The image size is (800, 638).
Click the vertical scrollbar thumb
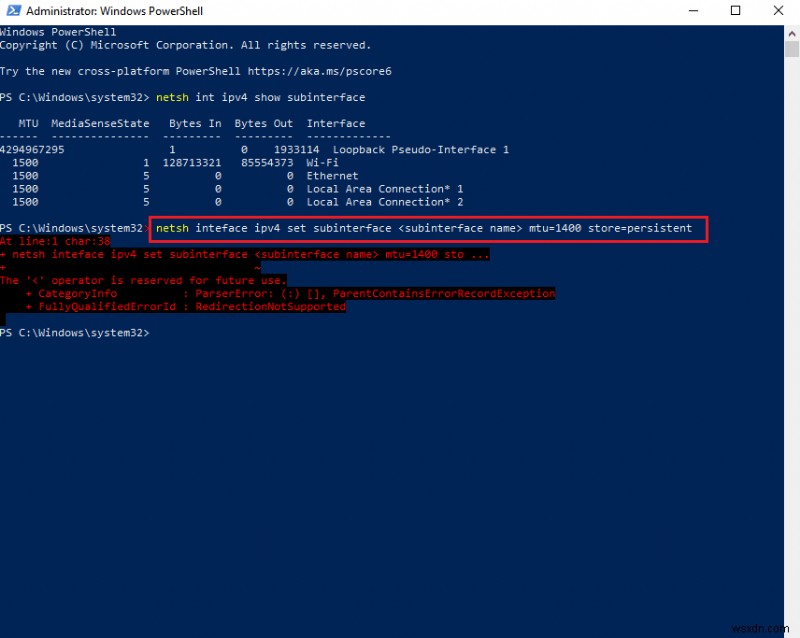pos(792,50)
